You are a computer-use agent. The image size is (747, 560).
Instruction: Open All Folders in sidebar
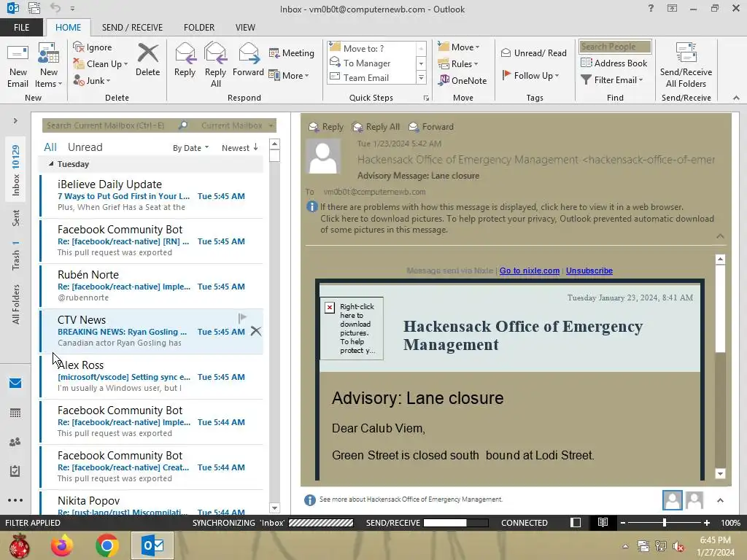16,304
